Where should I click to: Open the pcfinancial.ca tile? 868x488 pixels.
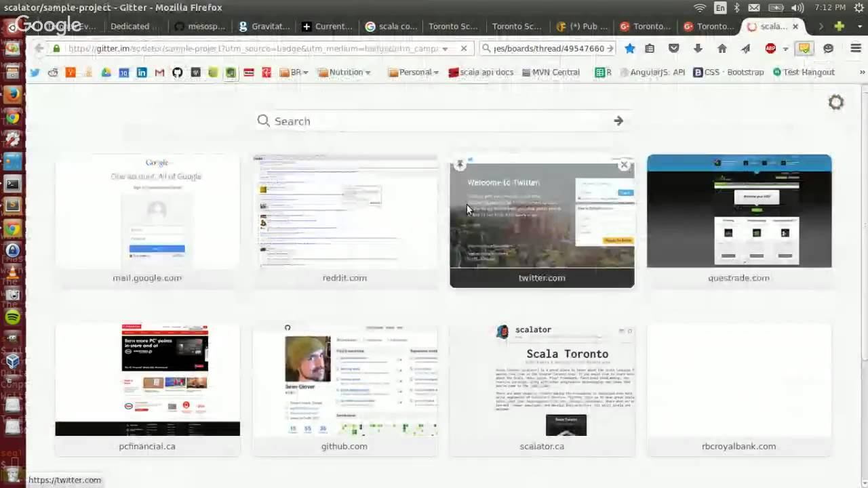tap(147, 390)
